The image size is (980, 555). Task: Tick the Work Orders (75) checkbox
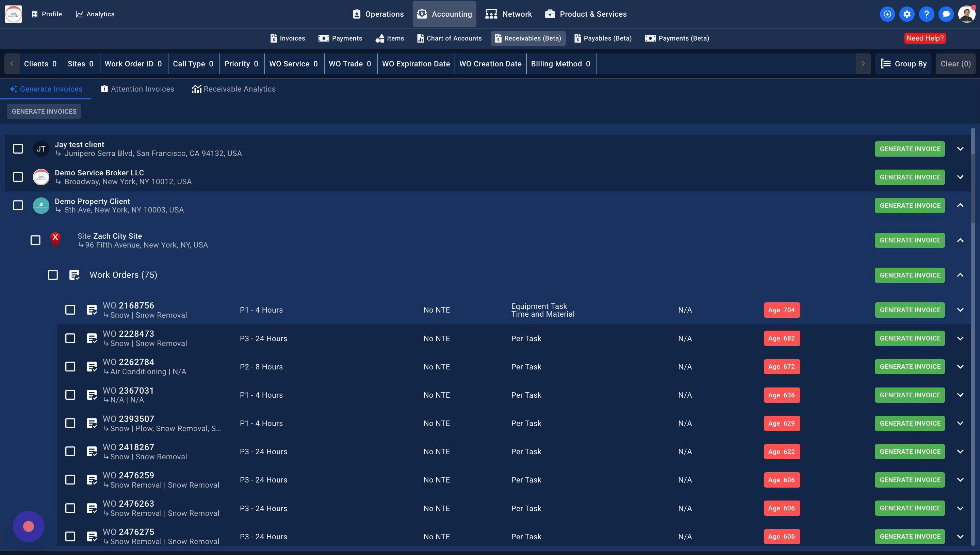pyautogui.click(x=53, y=275)
